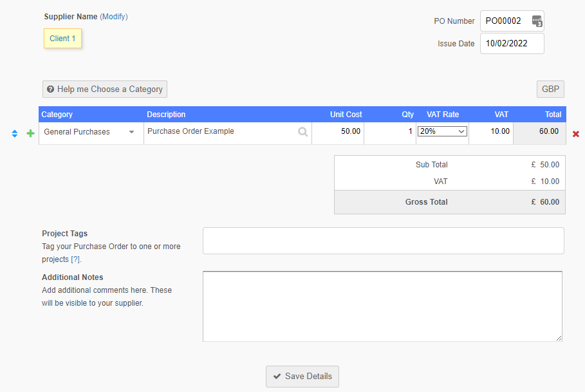Delete the line item with the red X
The height and width of the screenshot is (392, 585).
(575, 134)
